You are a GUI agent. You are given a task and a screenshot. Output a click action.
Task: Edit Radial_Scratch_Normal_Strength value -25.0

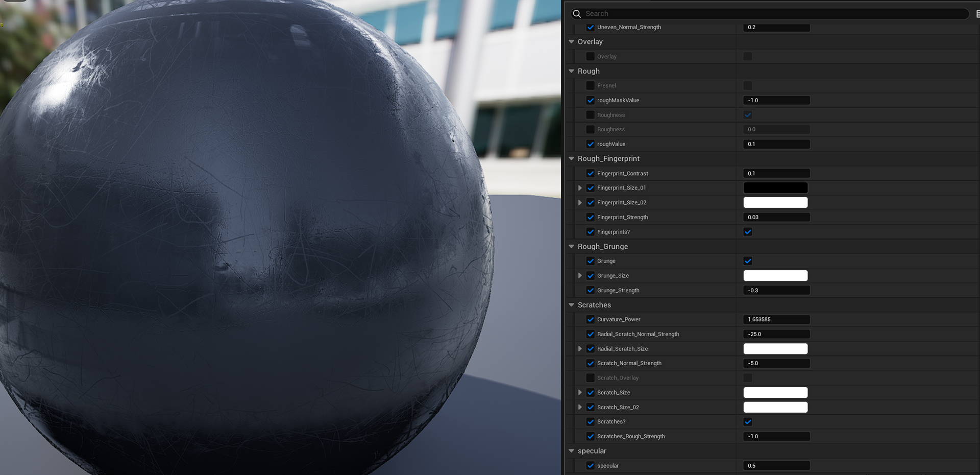pyautogui.click(x=776, y=334)
